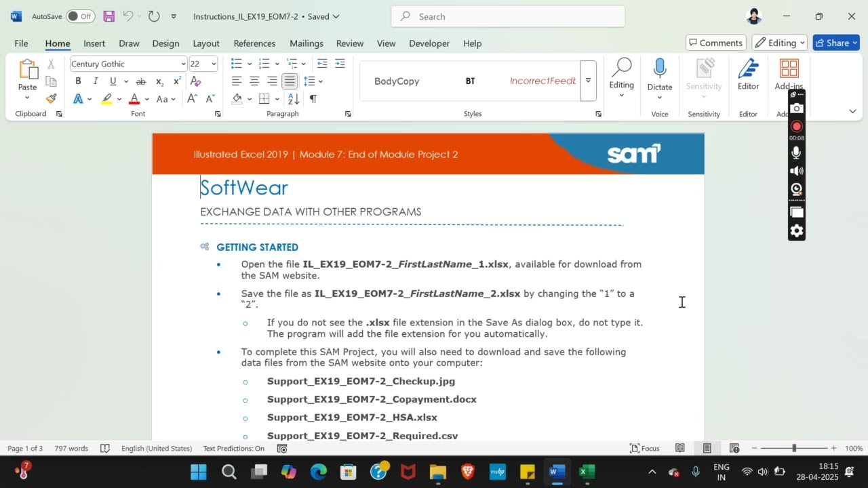The width and height of the screenshot is (868, 488).
Task: Open the font size dropdown
Action: coord(214,64)
